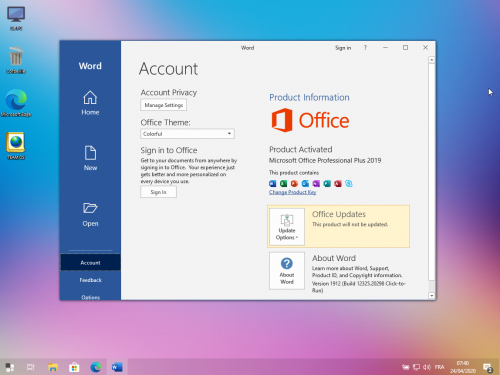Viewport: 500px width, 375px height.
Task: Click Sign in on the title bar
Action: tap(343, 48)
